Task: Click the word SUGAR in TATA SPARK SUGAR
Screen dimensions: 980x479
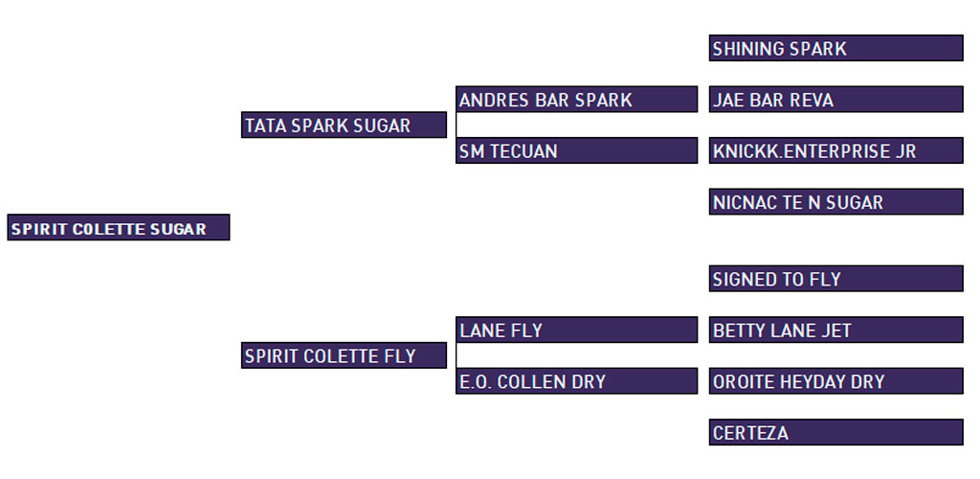Action: pos(382,125)
